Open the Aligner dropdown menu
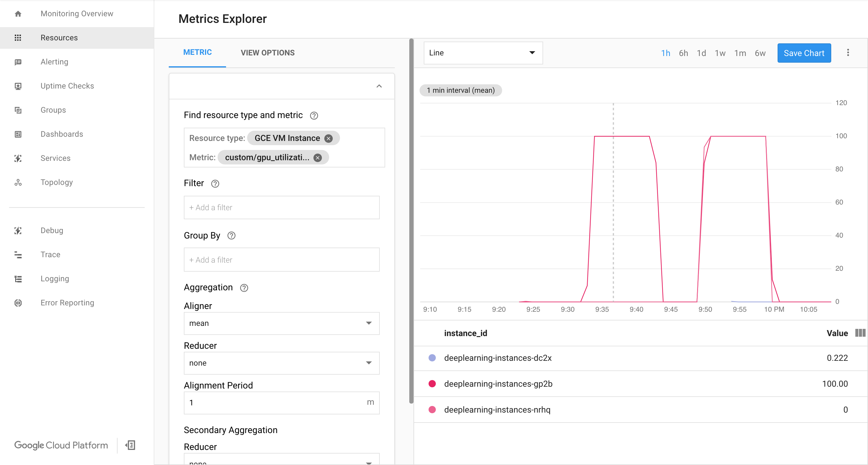 tap(281, 323)
